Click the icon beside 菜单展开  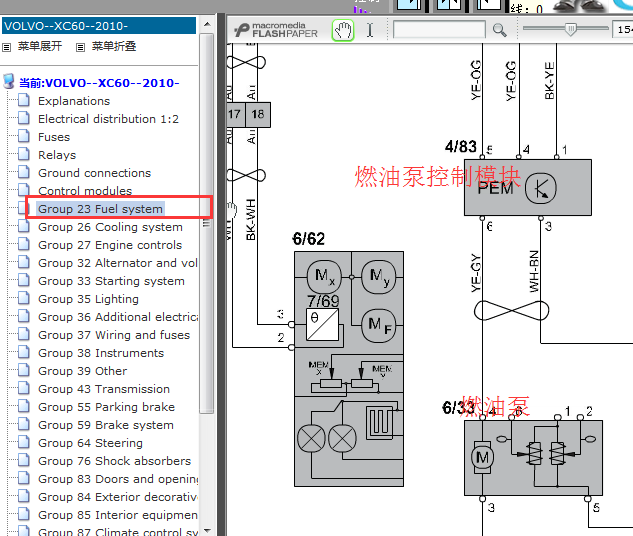6,48
